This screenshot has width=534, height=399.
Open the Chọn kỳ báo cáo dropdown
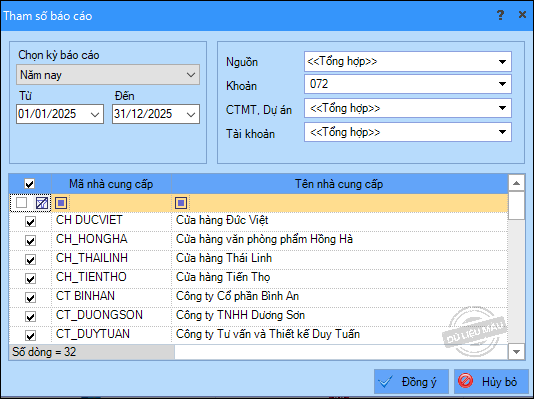[x=108, y=75]
